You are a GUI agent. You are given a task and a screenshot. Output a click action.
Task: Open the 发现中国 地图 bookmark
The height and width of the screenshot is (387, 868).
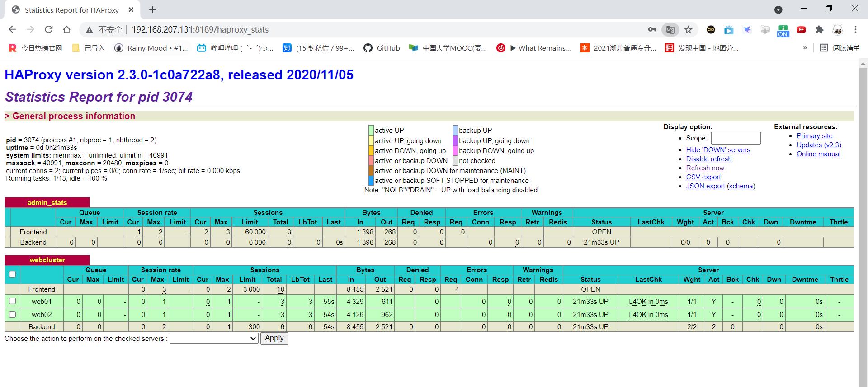coord(702,48)
